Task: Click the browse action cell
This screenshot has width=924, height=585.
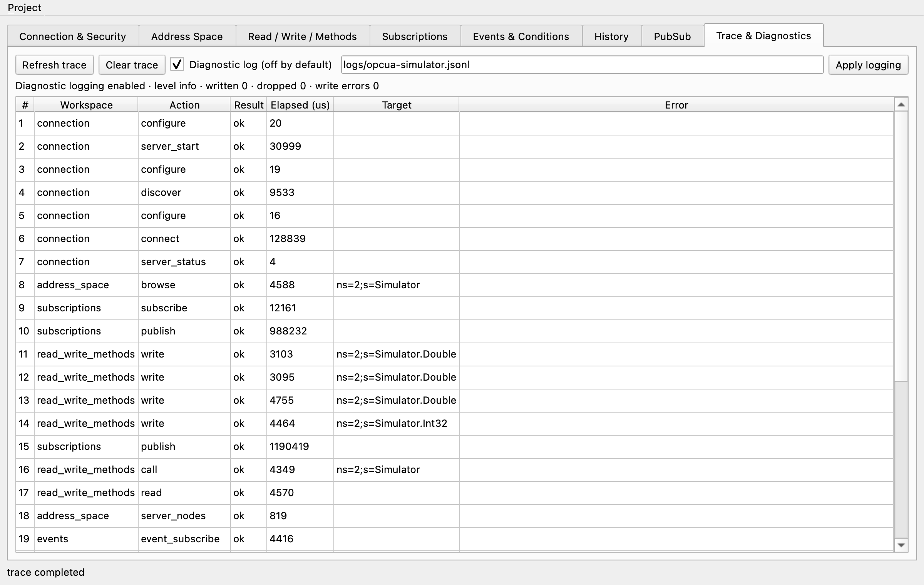Action: (x=184, y=285)
